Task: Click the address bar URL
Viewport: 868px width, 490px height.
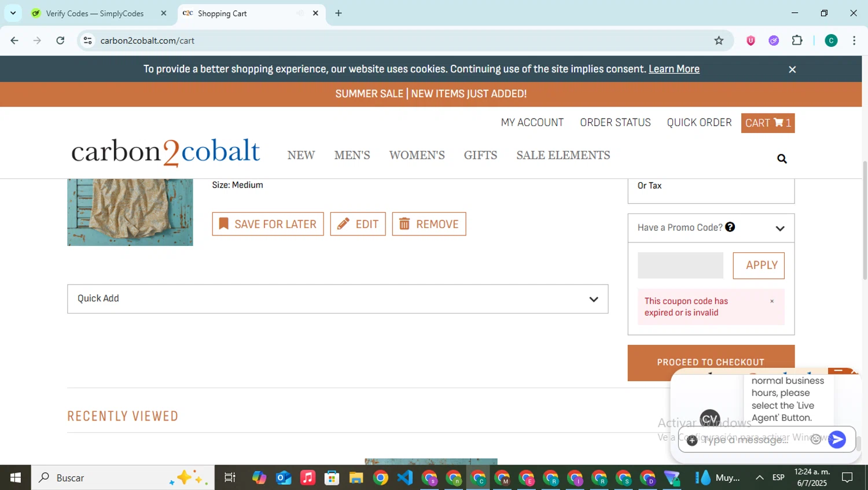Action: click(x=148, y=40)
